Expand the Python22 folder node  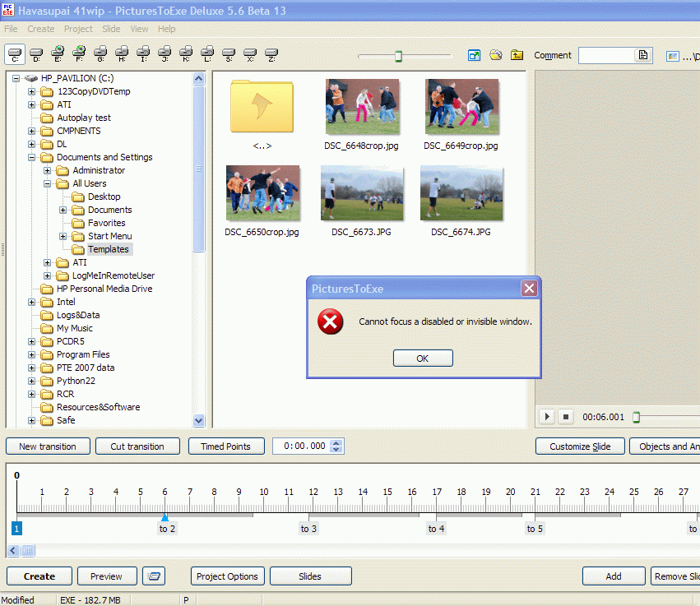coord(31,381)
